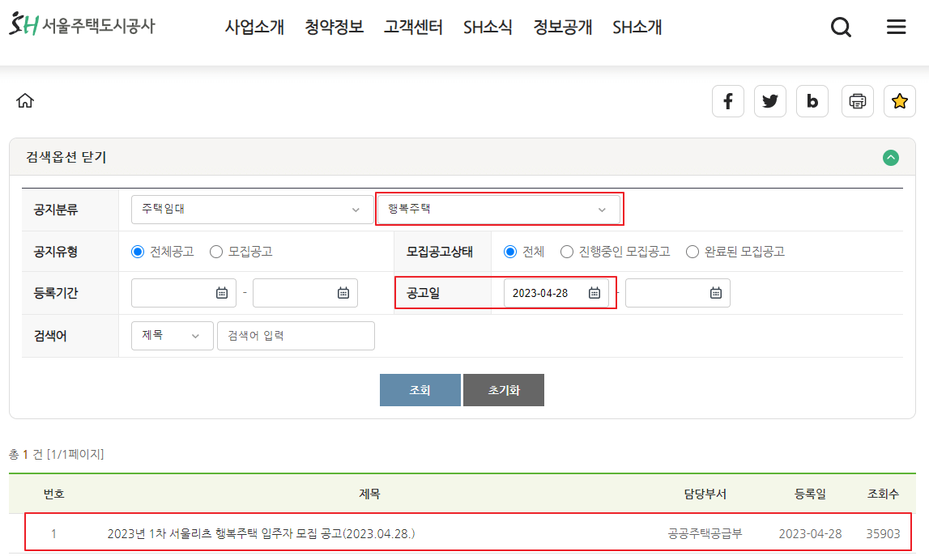The width and height of the screenshot is (929, 560).
Task: Select 진행중인 모집공고 status option
Action: [x=567, y=250]
